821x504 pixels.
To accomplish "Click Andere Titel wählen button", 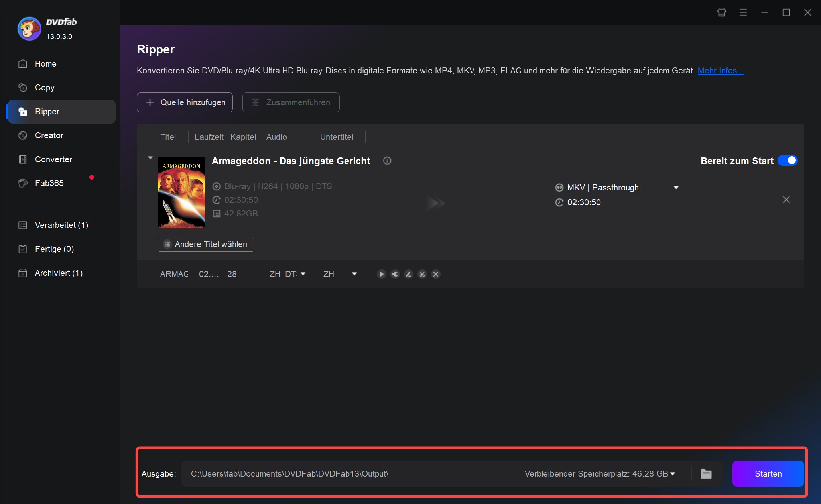I will coord(205,244).
